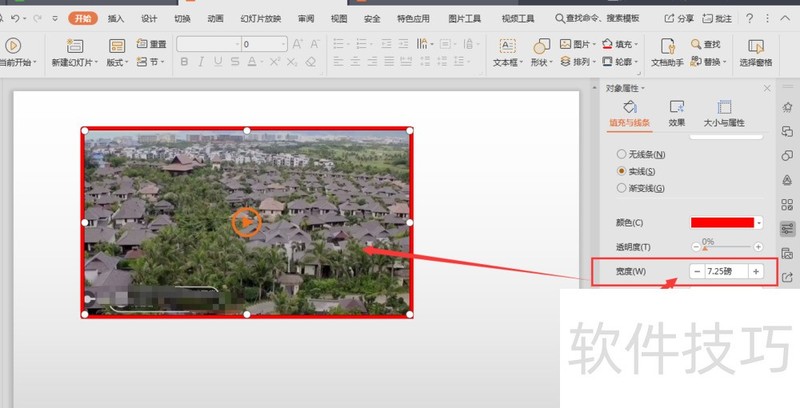The height and width of the screenshot is (408, 800).
Task: Open the Slide Show (幻灯片放映) tab
Action: pos(261,19)
